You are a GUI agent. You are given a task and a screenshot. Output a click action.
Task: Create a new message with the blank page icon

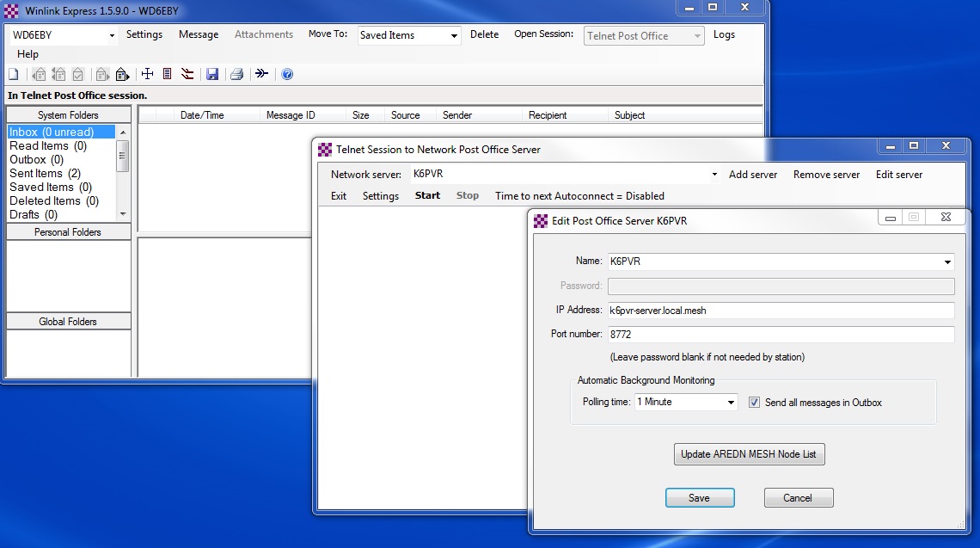tap(13, 75)
